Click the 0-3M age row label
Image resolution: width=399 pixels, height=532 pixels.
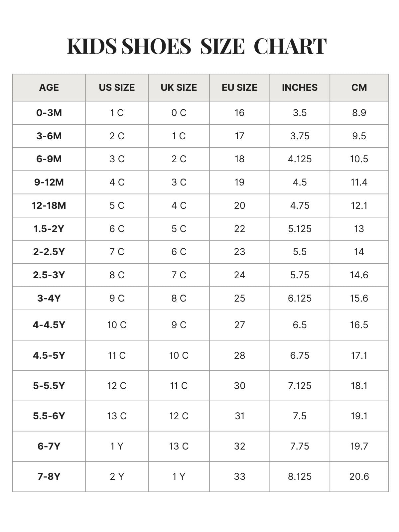49,113
